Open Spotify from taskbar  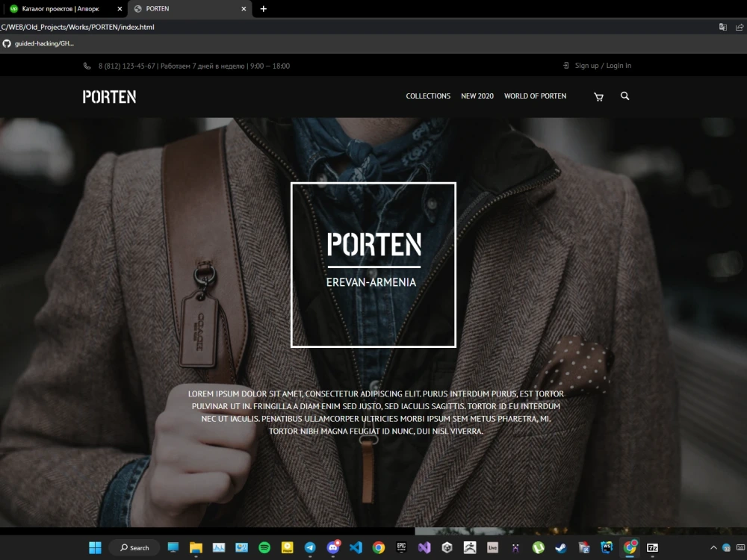pyautogui.click(x=264, y=547)
